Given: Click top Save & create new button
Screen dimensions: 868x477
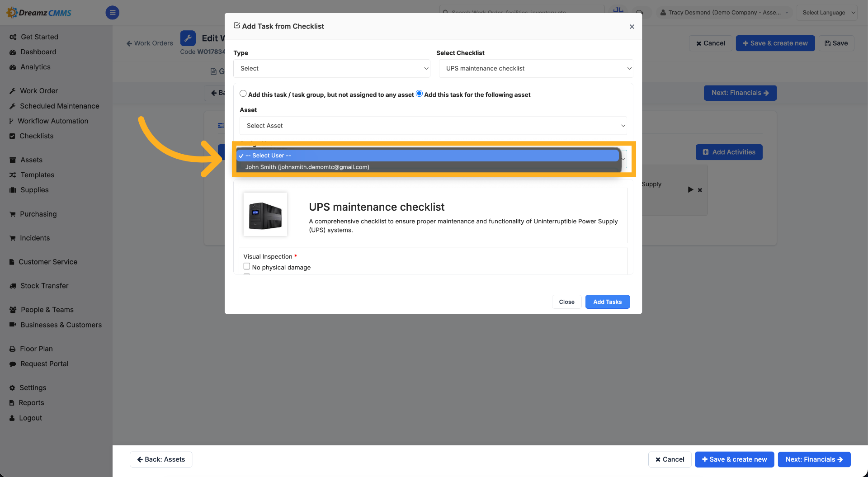Looking at the screenshot, I should point(775,43).
